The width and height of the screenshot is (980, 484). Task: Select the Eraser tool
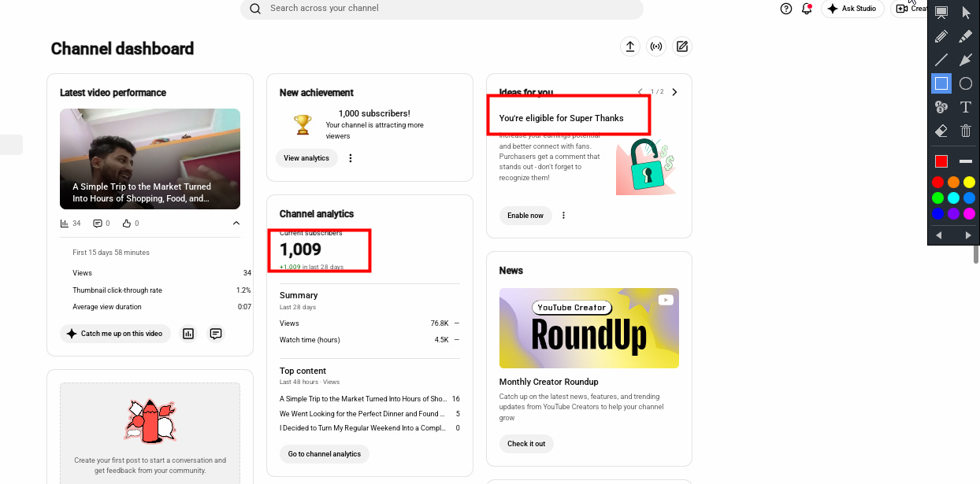pyautogui.click(x=941, y=131)
